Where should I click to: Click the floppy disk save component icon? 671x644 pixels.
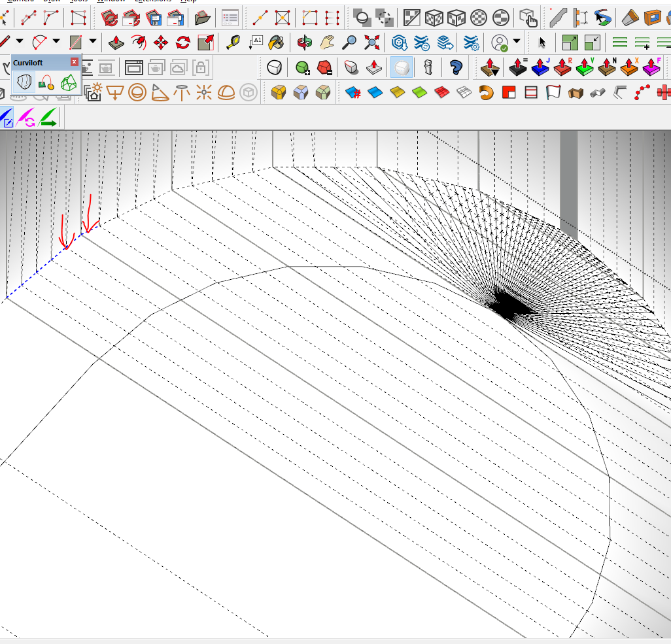pyautogui.click(x=154, y=18)
